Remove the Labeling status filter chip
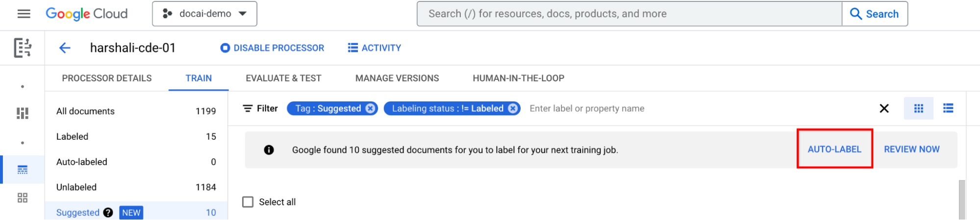The width and height of the screenshot is (980, 220). pyautogui.click(x=513, y=108)
